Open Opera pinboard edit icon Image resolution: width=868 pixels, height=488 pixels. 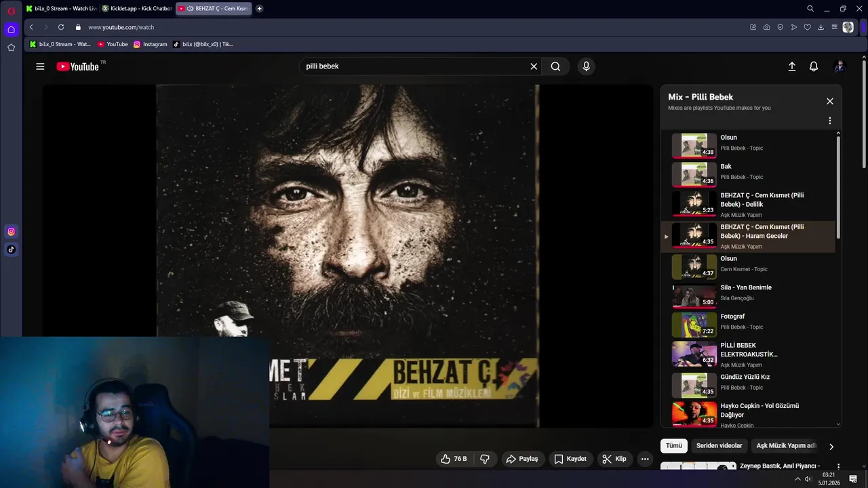753,27
